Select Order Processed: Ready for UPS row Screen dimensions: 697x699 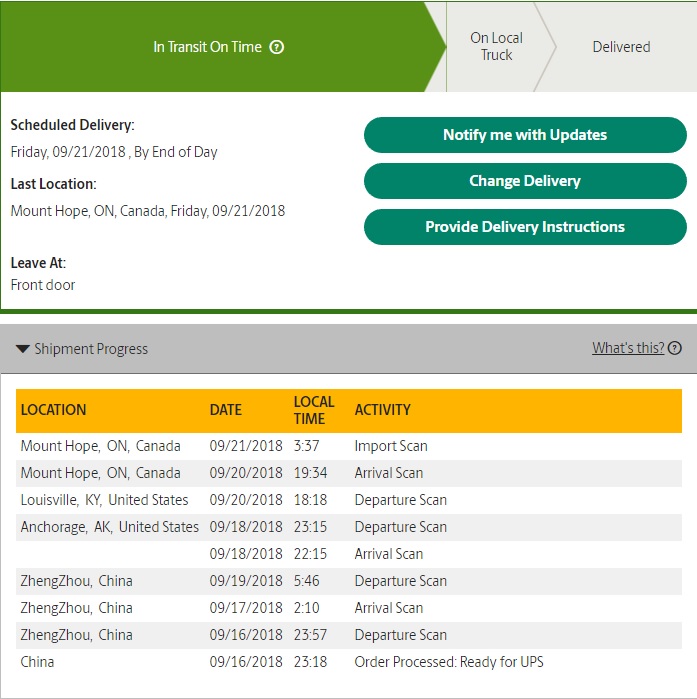(349, 662)
